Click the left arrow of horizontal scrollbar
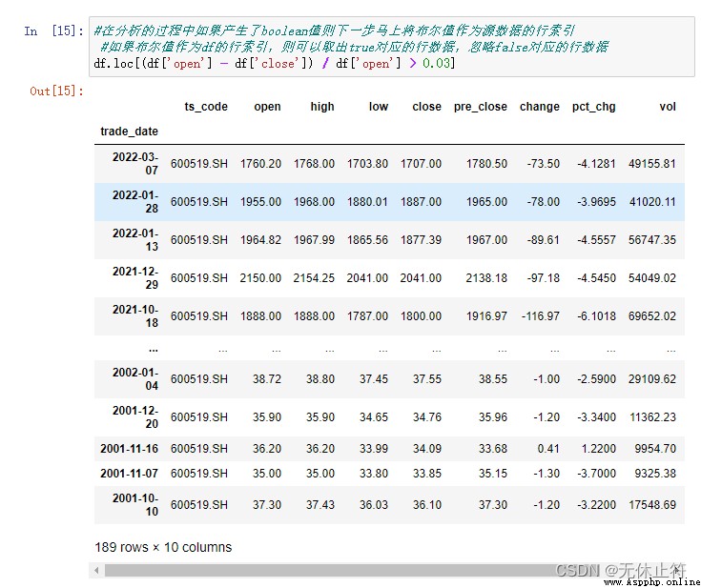Image resolution: width=701 pixels, height=588 pixels. point(96,571)
